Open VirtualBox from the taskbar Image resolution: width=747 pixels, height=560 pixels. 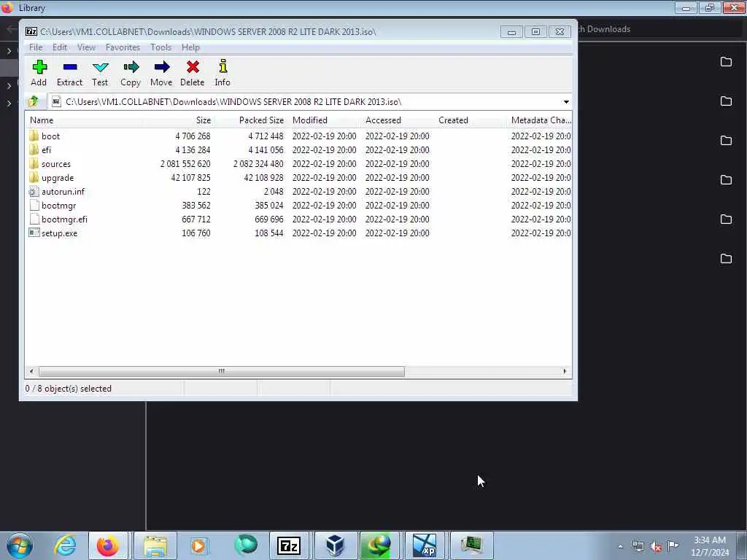335,545
